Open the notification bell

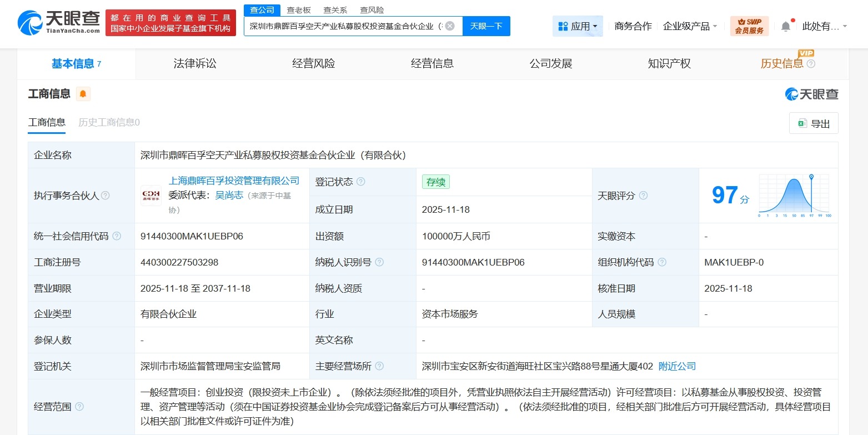(x=785, y=25)
